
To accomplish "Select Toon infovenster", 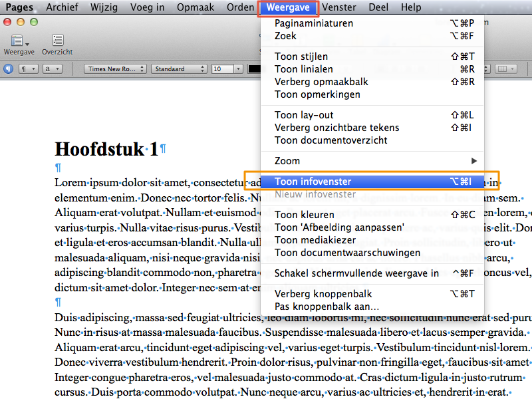I will point(372,182).
